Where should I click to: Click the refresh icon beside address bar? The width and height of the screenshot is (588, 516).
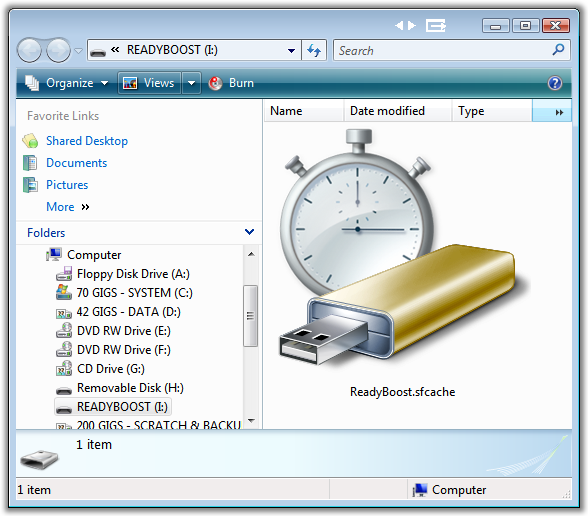[314, 50]
